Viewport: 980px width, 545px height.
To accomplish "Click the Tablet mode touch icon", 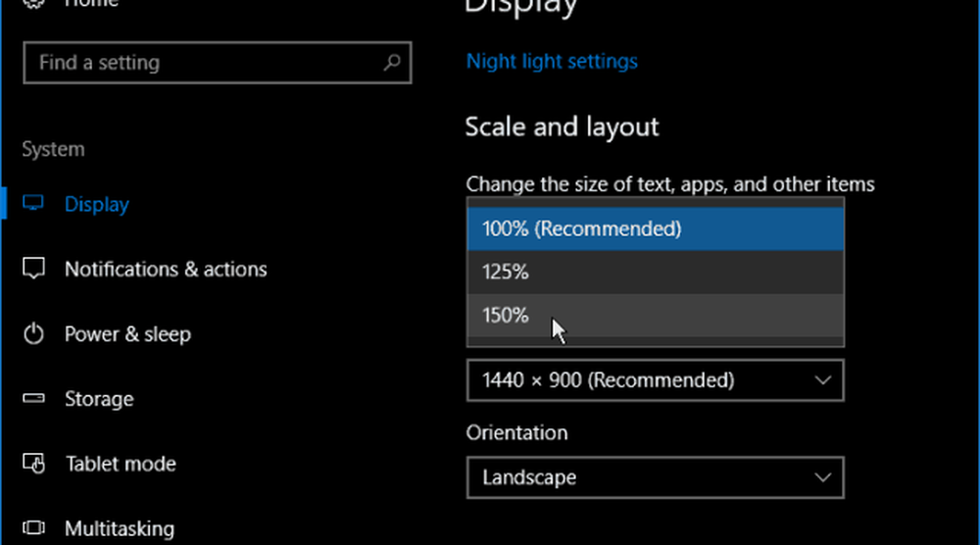I will tap(34, 464).
